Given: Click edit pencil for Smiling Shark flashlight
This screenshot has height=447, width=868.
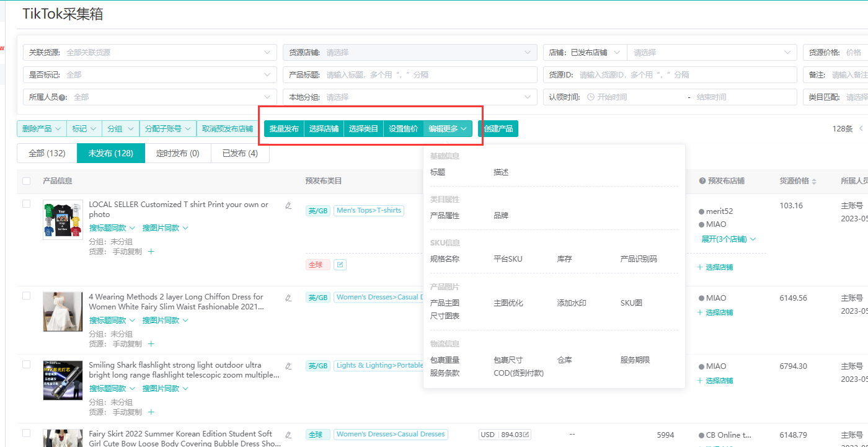Looking at the screenshot, I should tap(288, 366).
